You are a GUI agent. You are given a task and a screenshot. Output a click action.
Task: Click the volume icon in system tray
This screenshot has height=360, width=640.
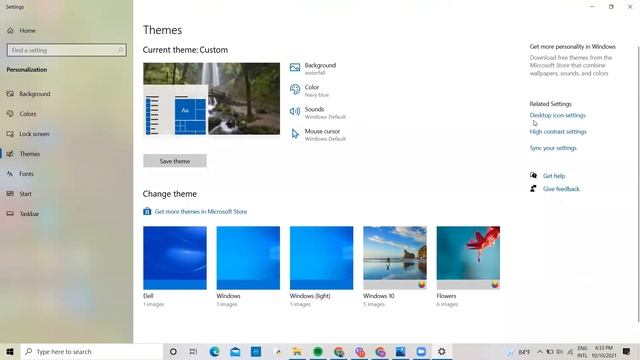pos(560,352)
